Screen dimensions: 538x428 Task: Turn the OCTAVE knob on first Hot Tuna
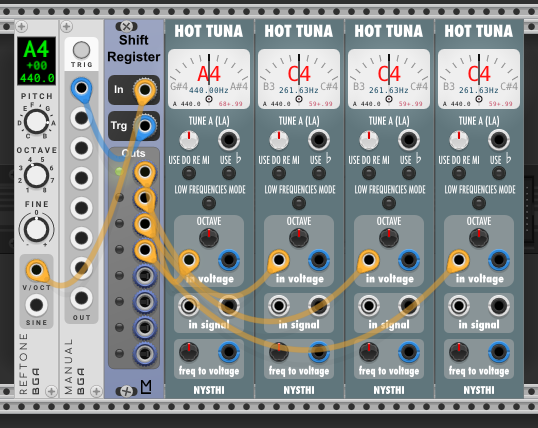(209, 238)
